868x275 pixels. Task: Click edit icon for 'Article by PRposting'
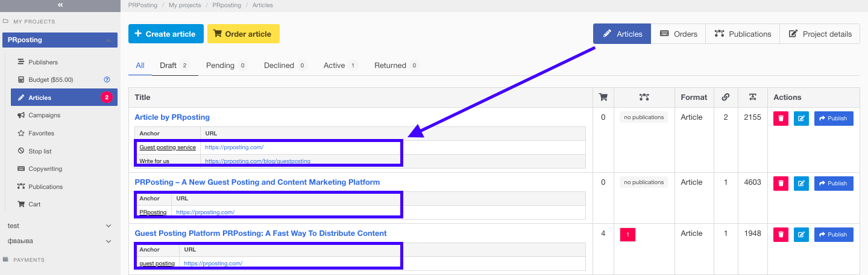click(x=801, y=119)
